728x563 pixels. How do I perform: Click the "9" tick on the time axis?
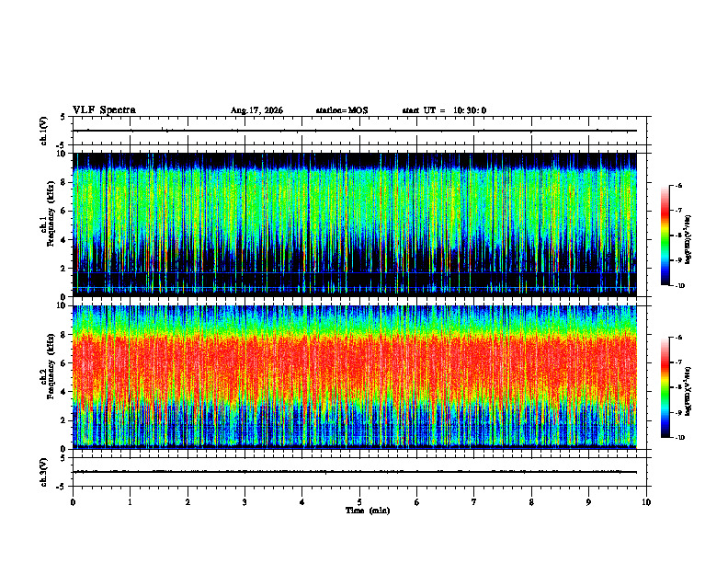(588, 502)
